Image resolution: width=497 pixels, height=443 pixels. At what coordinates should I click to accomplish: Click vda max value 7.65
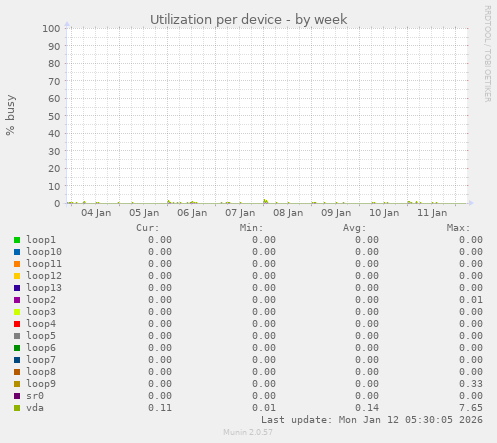[x=471, y=408]
